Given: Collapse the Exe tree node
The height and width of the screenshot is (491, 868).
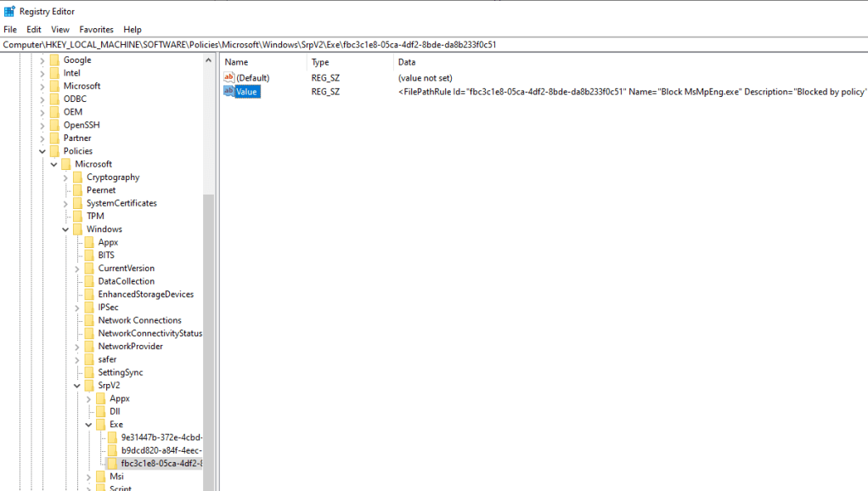Looking at the screenshot, I should pos(89,425).
